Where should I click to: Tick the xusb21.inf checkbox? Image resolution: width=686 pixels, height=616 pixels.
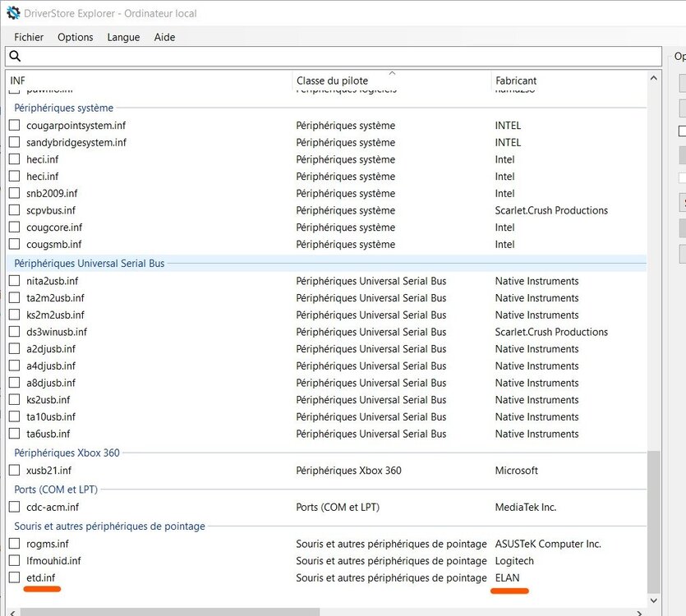pos(15,470)
